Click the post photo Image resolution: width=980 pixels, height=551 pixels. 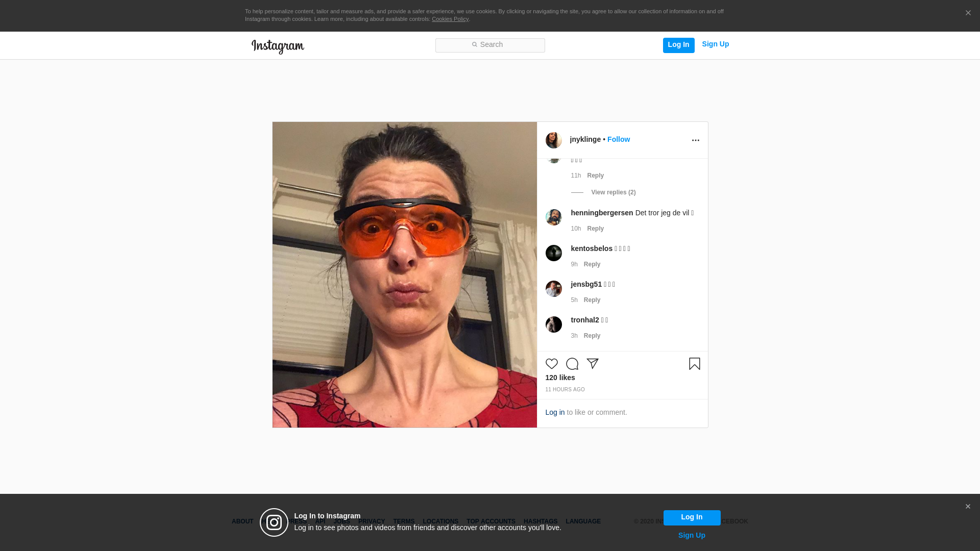[x=405, y=274]
